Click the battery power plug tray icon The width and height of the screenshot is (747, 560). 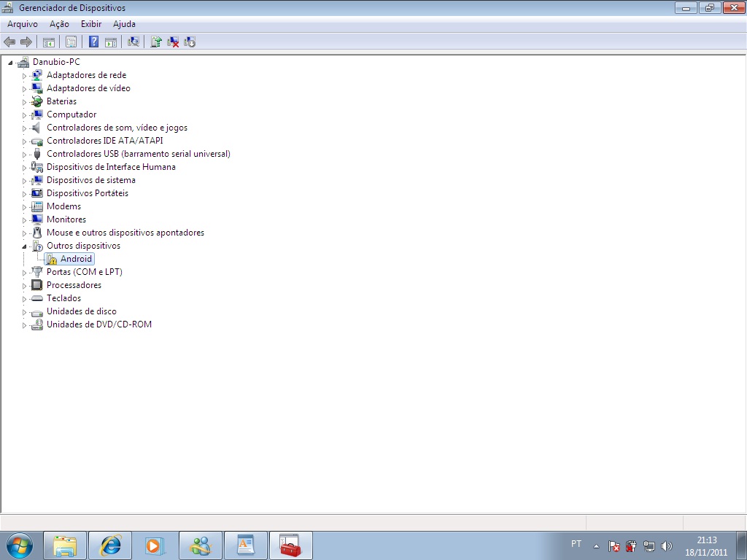coord(631,546)
